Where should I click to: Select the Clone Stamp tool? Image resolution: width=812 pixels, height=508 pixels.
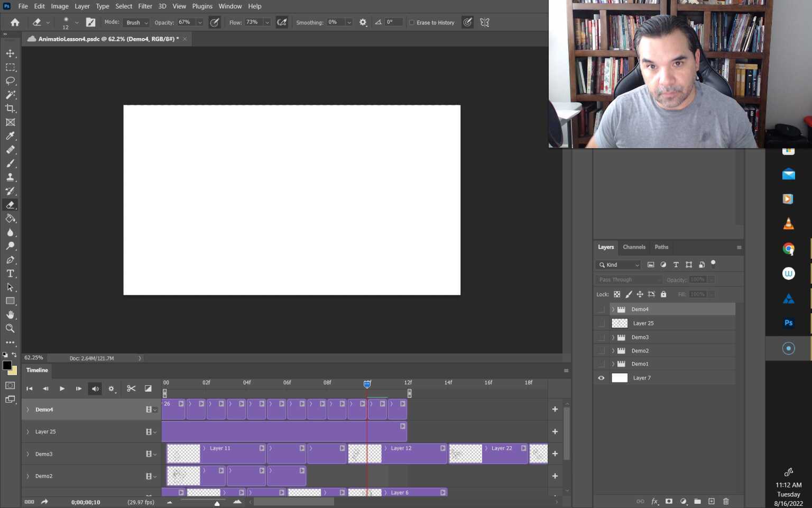tap(10, 177)
